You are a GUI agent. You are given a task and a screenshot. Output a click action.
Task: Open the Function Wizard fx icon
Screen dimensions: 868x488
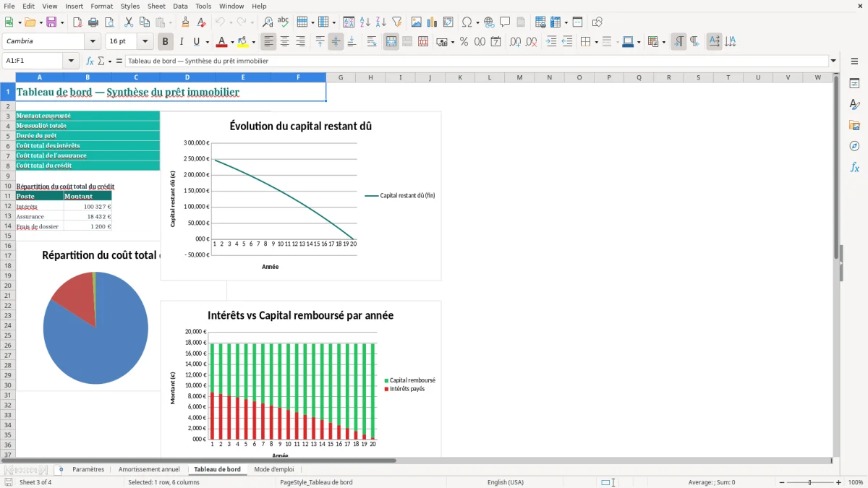coord(90,61)
